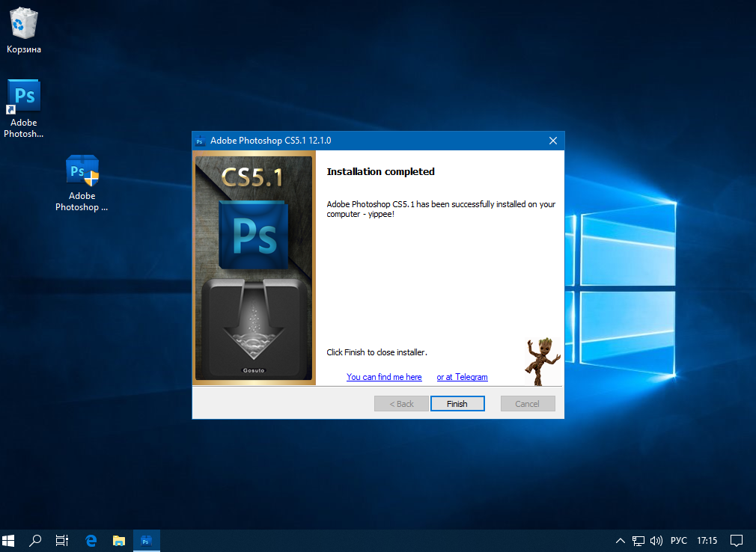
Task: Switch input language via РУС indicator
Action: click(679, 541)
